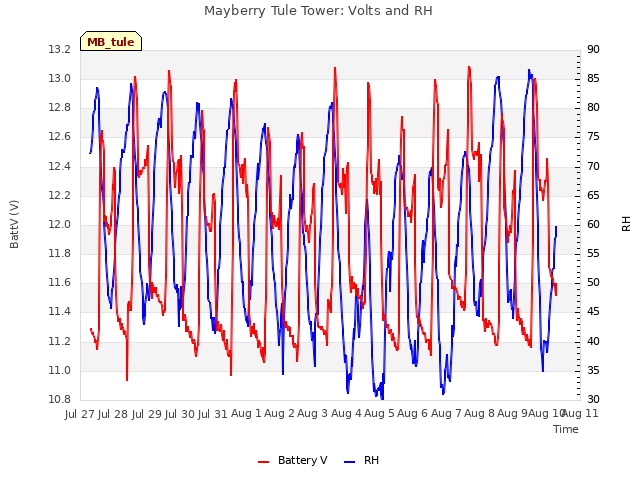
Task: Click the 13.0 left axis value
Action: coord(60,78)
